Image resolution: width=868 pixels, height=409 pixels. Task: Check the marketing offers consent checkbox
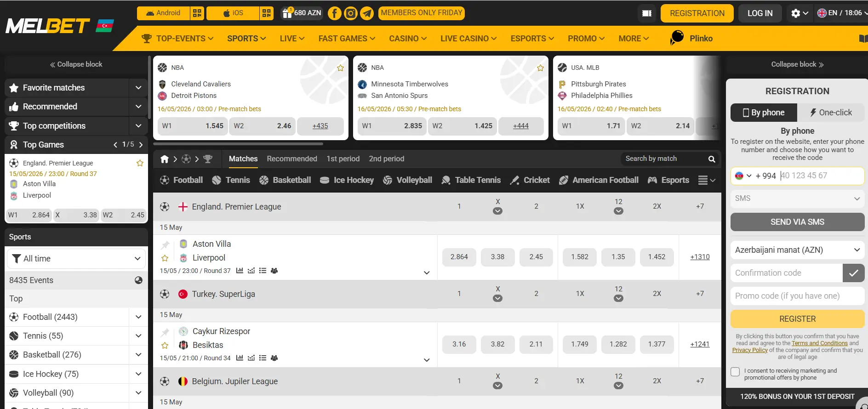[735, 372]
